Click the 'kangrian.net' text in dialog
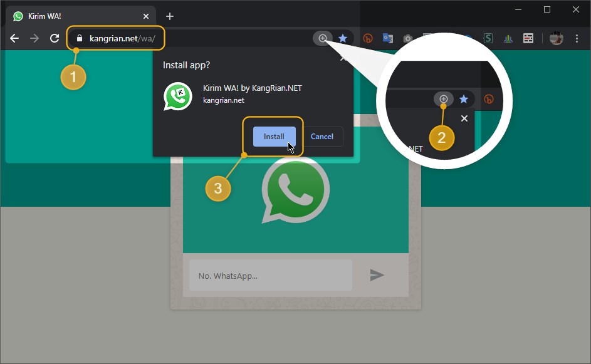Viewport: 591px width, 364px height. 224,100
